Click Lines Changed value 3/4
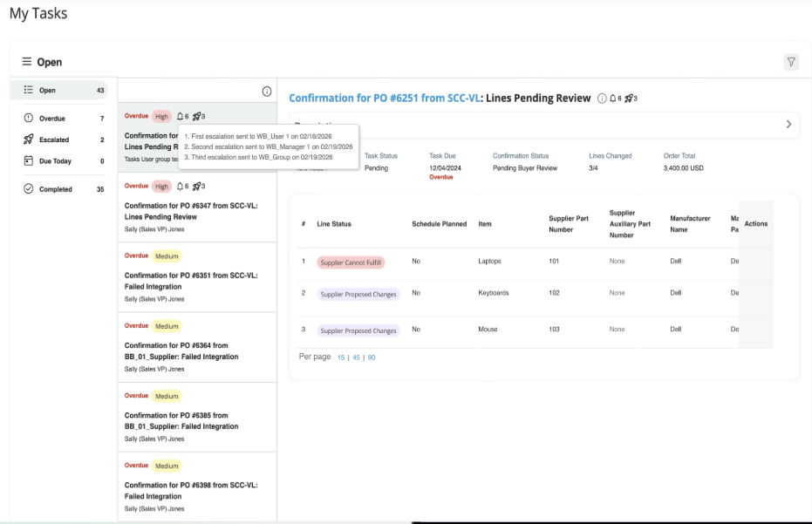 (x=593, y=167)
